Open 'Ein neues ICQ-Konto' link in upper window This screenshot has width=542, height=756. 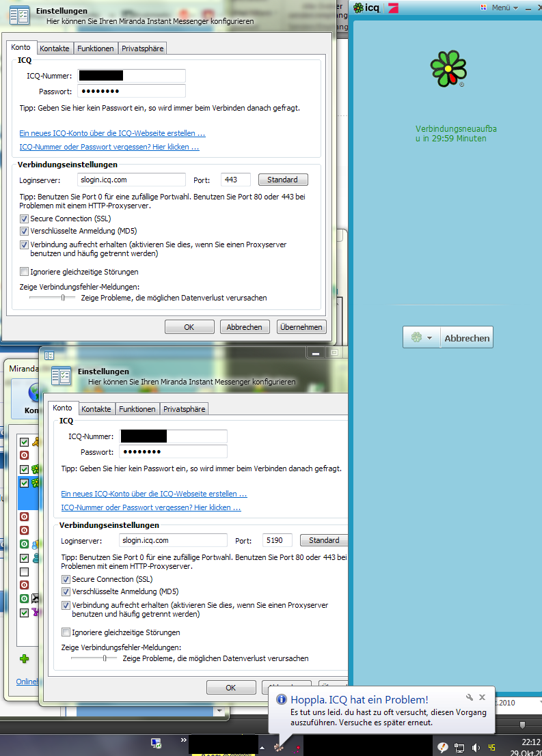[113, 133]
